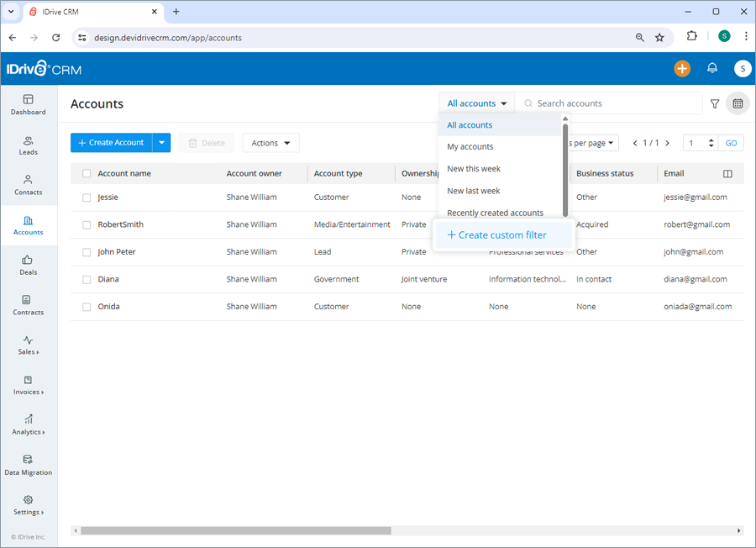The image size is (756, 548).
Task: Go to the Contacts section
Action: pos(28,186)
